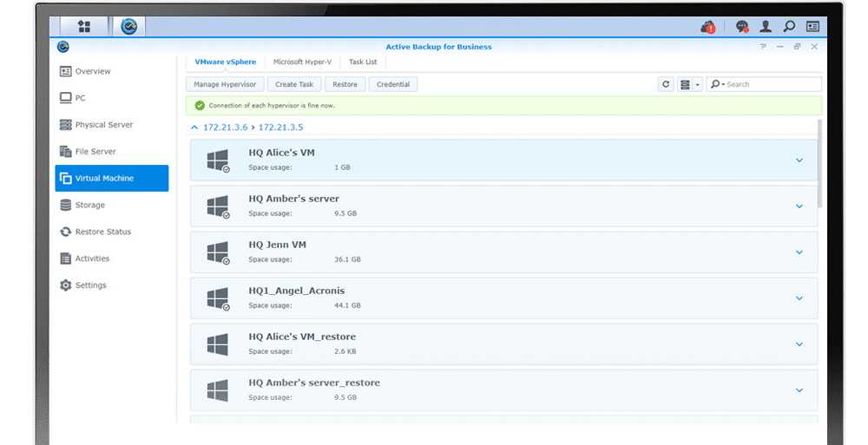The image size is (868, 445).
Task: Click the 172.21.3.6 breadcrumb link
Action: [x=226, y=128]
